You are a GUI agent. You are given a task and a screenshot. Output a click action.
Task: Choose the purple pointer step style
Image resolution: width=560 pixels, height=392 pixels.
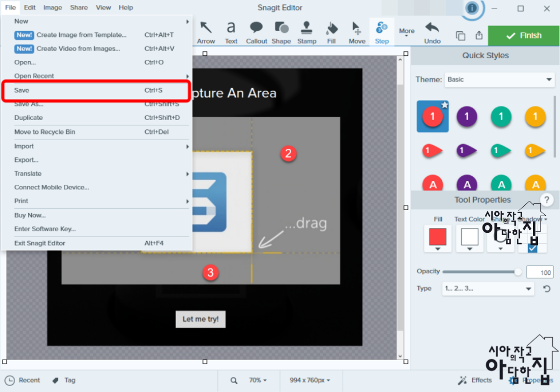tap(466, 150)
